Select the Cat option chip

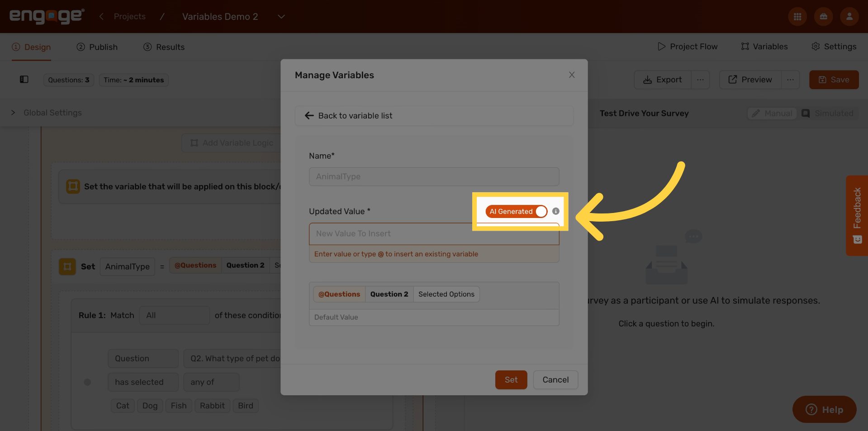123,406
